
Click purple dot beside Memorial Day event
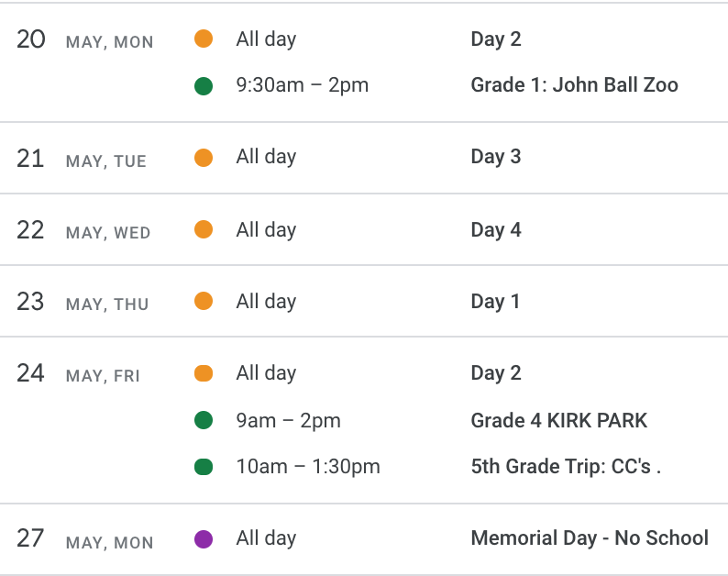pyautogui.click(x=204, y=538)
